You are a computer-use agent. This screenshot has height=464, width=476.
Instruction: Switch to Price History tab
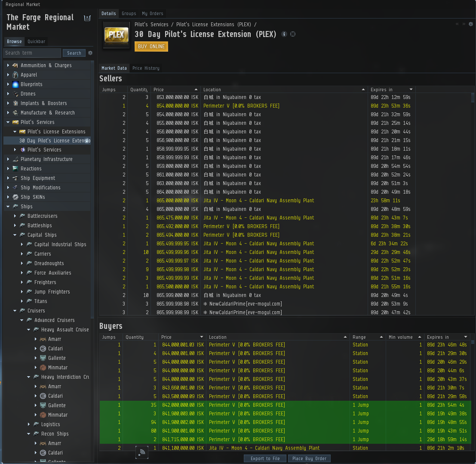tap(146, 68)
